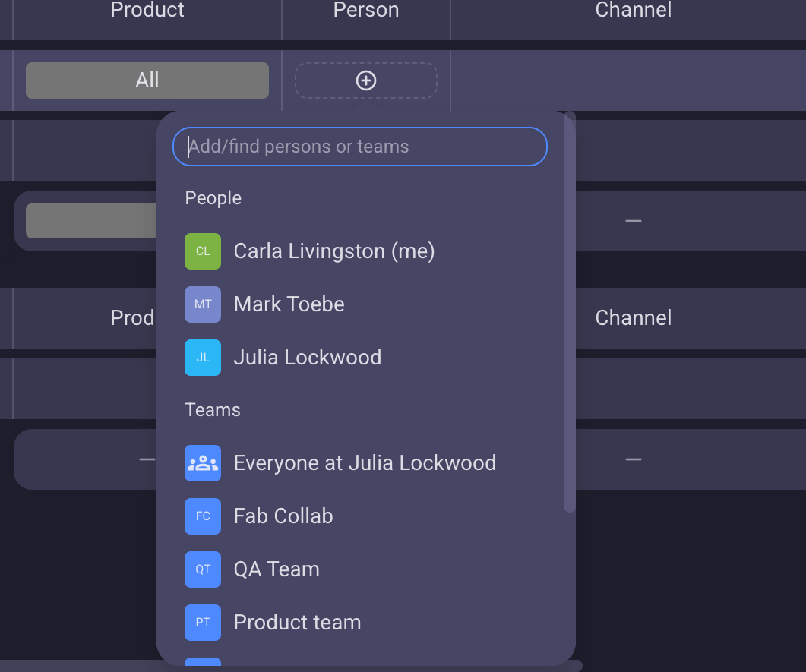
Task: Click the topmost Channel column header
Action: pyautogui.click(x=633, y=11)
